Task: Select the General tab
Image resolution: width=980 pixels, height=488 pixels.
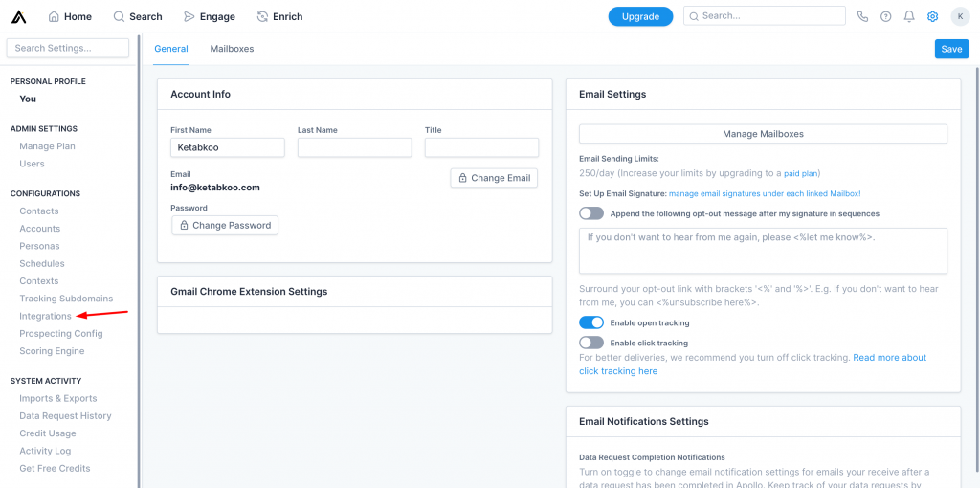Action: coord(171,49)
